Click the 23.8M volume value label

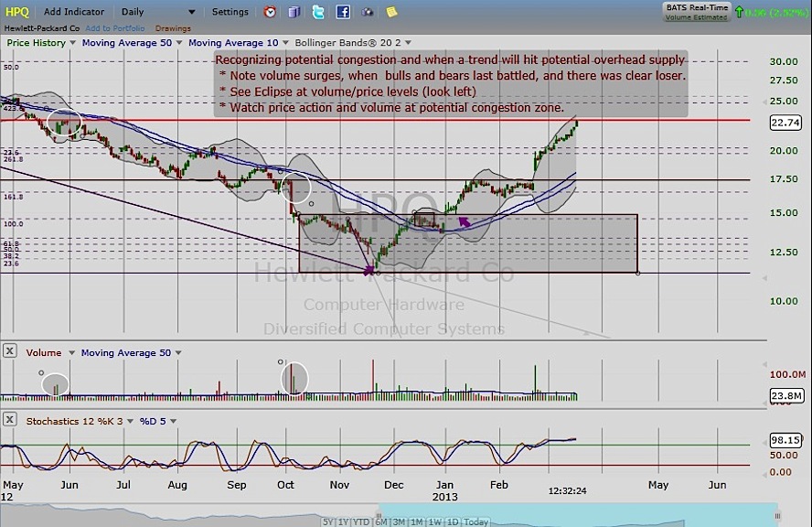pyautogui.click(x=786, y=395)
